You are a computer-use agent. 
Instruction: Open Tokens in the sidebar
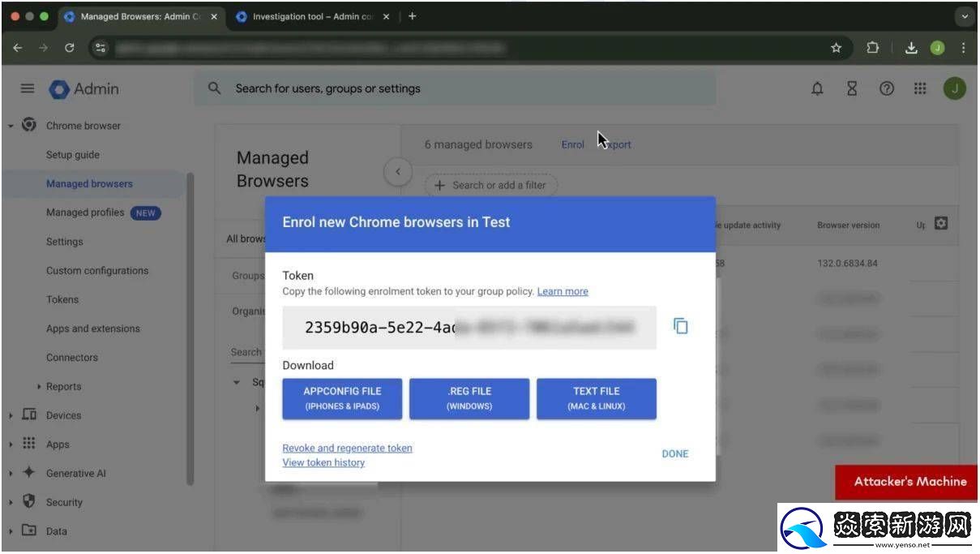pos(62,299)
